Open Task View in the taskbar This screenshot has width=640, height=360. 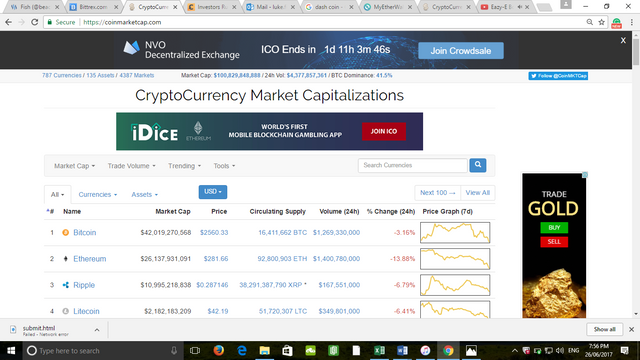[195, 351]
